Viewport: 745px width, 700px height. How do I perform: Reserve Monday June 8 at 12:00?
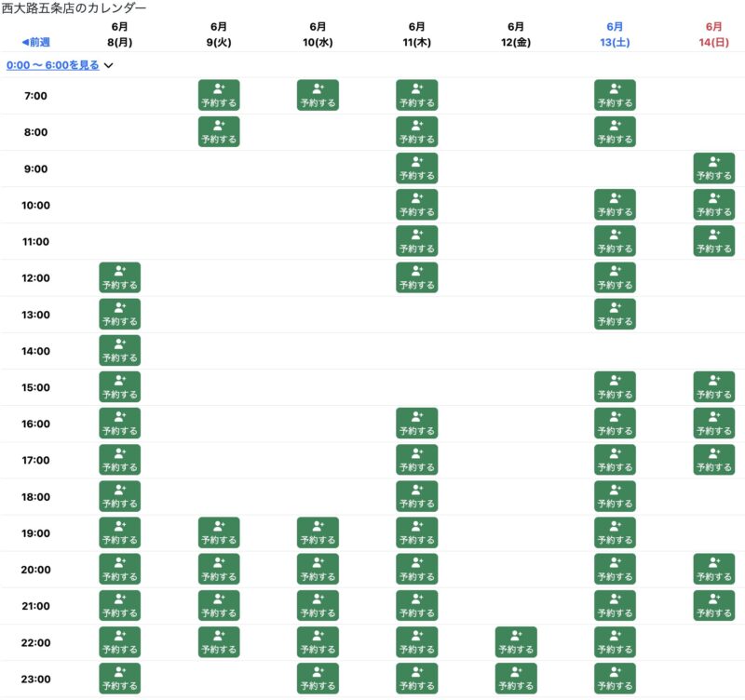coord(120,277)
